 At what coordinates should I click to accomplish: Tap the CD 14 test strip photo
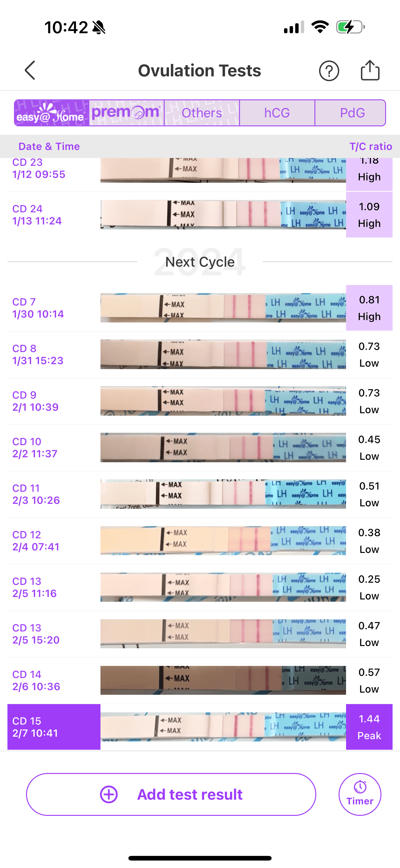pos(223,680)
